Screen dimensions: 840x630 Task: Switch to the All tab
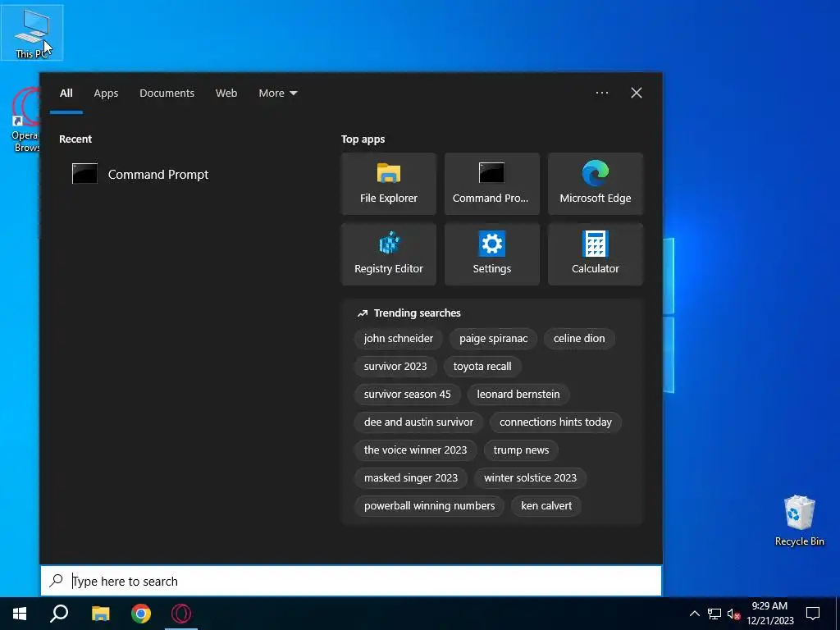click(x=66, y=94)
